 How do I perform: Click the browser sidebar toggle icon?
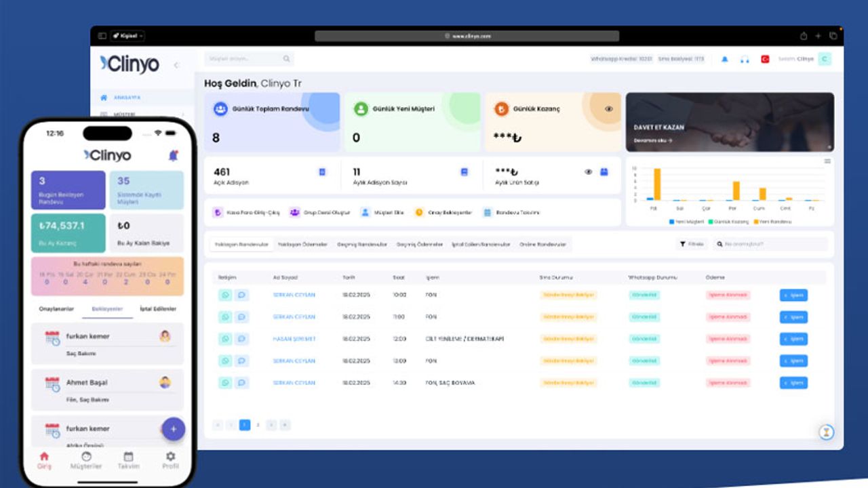click(x=102, y=36)
